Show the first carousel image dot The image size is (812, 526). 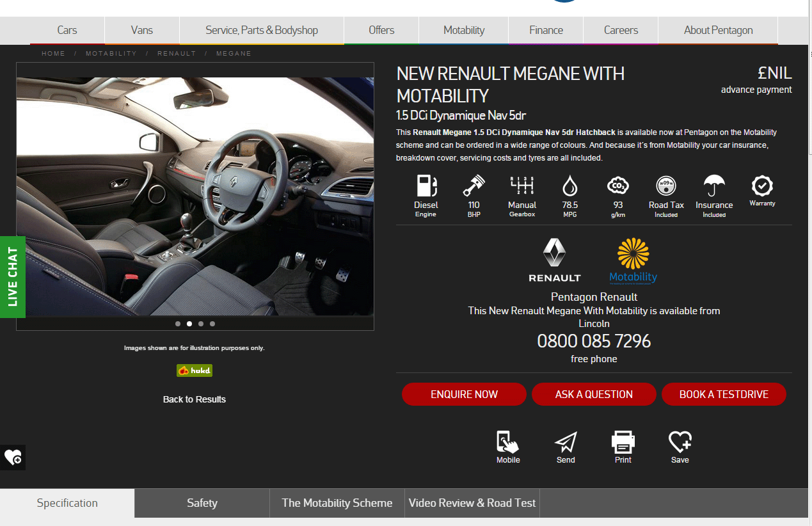[178, 324]
